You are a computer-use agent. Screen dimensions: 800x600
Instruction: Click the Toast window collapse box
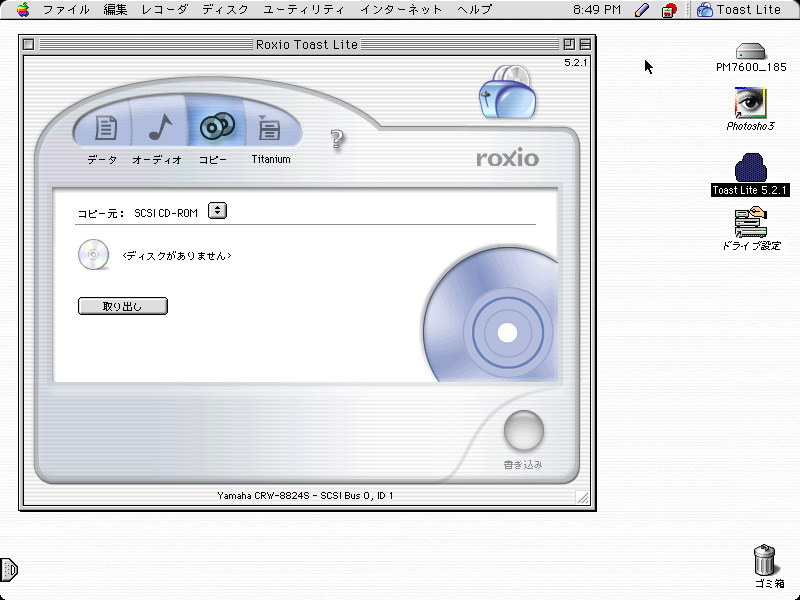pos(585,44)
